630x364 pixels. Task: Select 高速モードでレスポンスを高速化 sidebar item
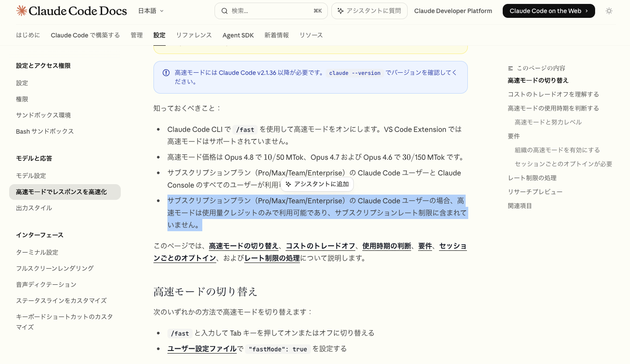pos(65,192)
